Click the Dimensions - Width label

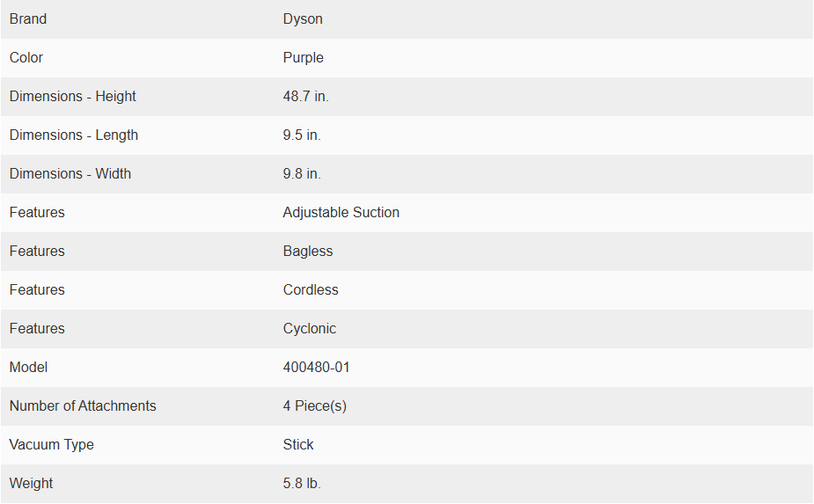pos(70,174)
